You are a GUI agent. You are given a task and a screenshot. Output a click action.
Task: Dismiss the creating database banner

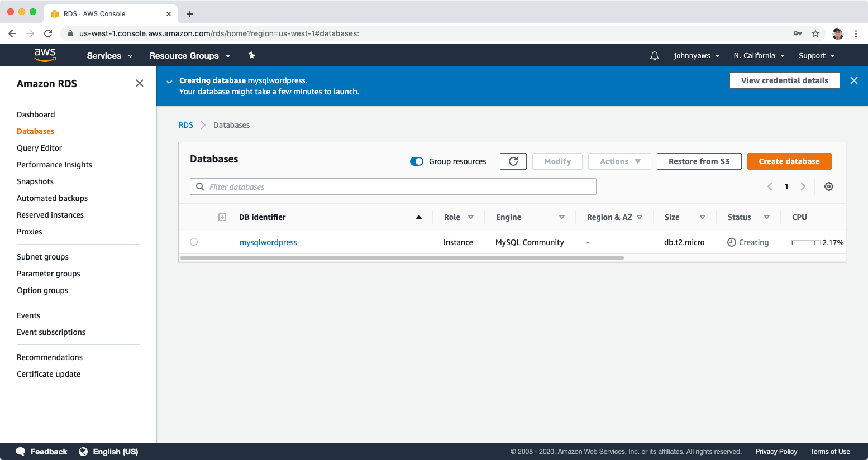pyautogui.click(x=854, y=80)
